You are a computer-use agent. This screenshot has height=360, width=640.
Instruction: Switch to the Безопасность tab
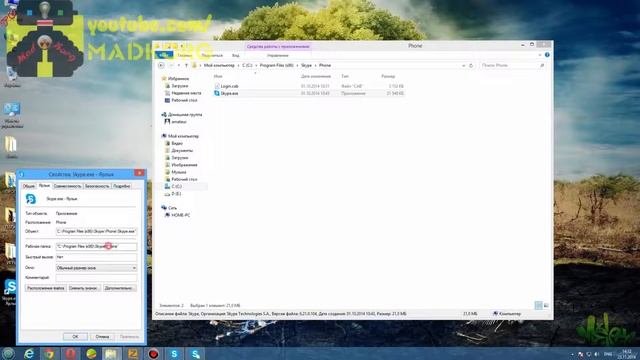[x=97, y=186]
